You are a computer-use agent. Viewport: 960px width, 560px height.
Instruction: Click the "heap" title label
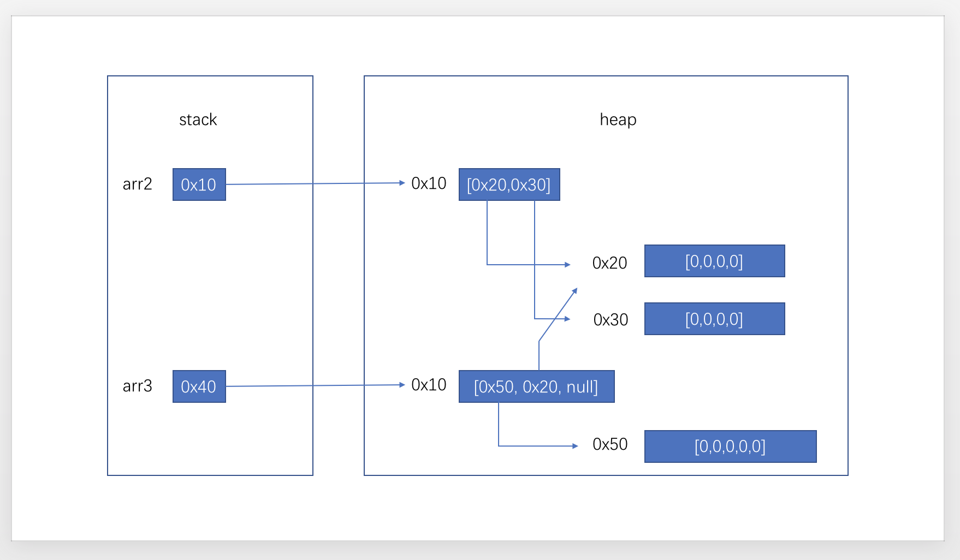(x=618, y=120)
